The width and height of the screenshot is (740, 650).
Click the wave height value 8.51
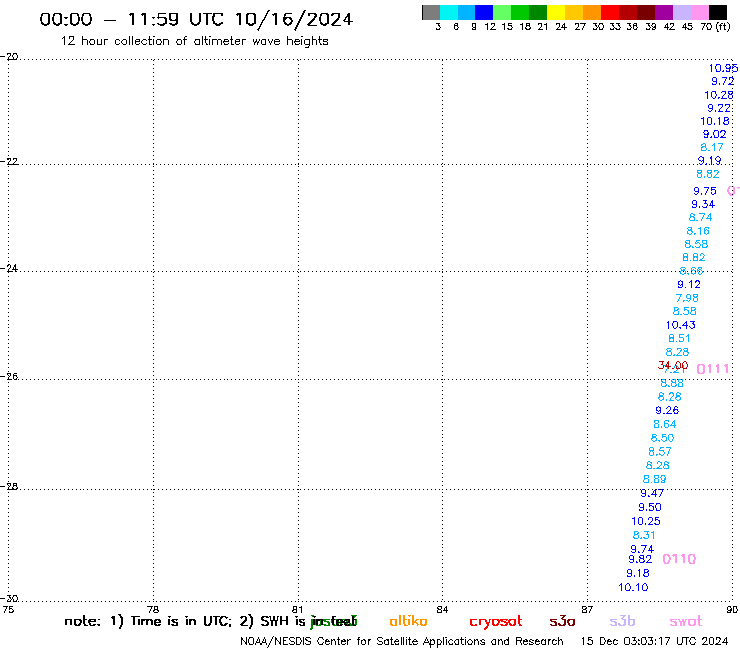click(679, 338)
